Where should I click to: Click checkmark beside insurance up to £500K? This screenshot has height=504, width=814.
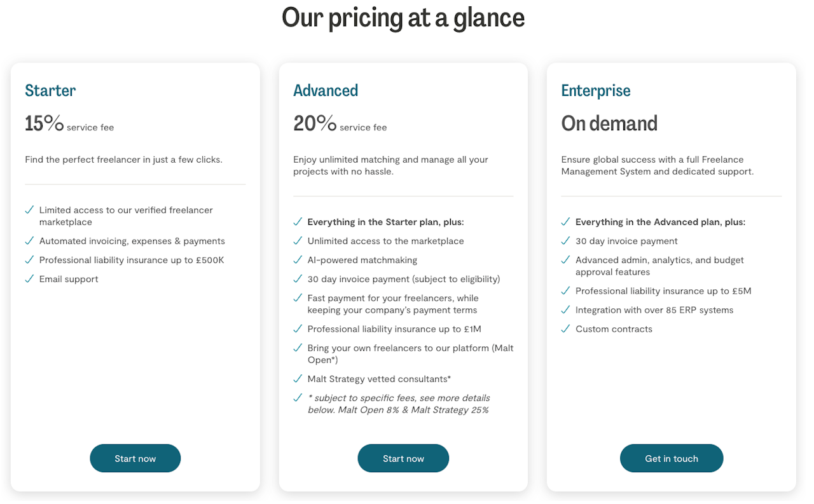click(x=29, y=260)
